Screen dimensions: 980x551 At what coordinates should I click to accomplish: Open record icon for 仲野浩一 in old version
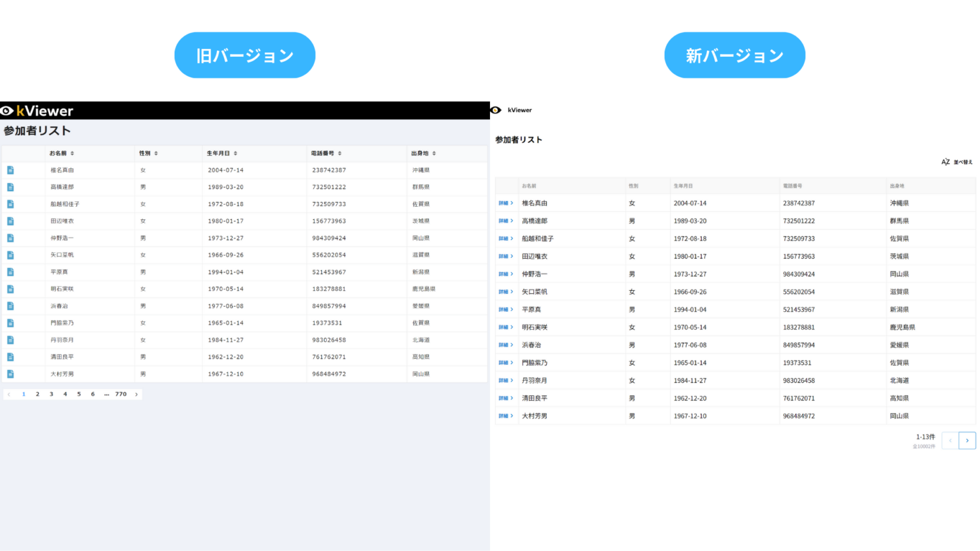pyautogui.click(x=10, y=239)
